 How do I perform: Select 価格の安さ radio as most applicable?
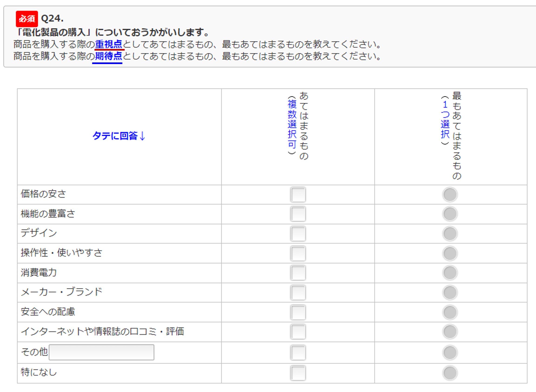click(450, 194)
